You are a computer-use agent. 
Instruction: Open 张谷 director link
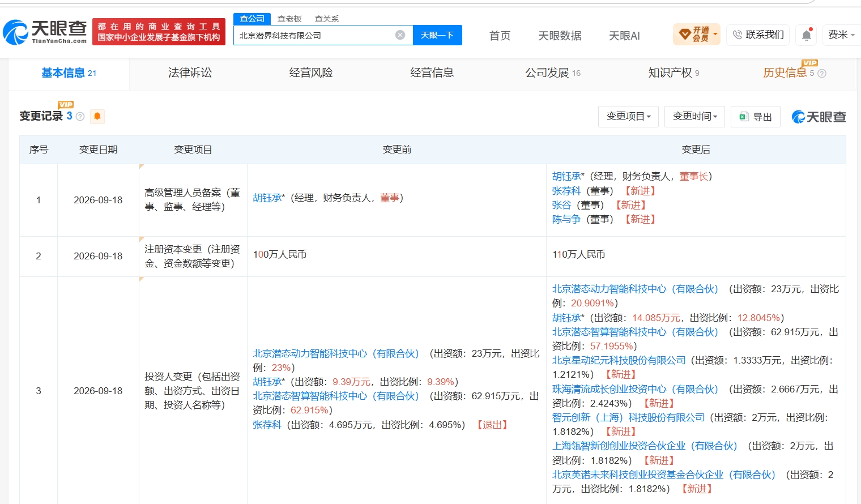(562, 205)
